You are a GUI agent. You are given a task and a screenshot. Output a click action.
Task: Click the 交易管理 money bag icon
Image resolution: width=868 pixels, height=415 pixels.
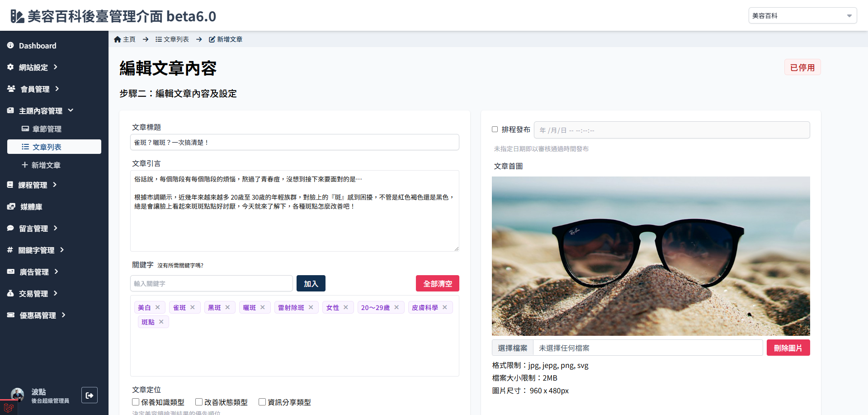[10, 293]
